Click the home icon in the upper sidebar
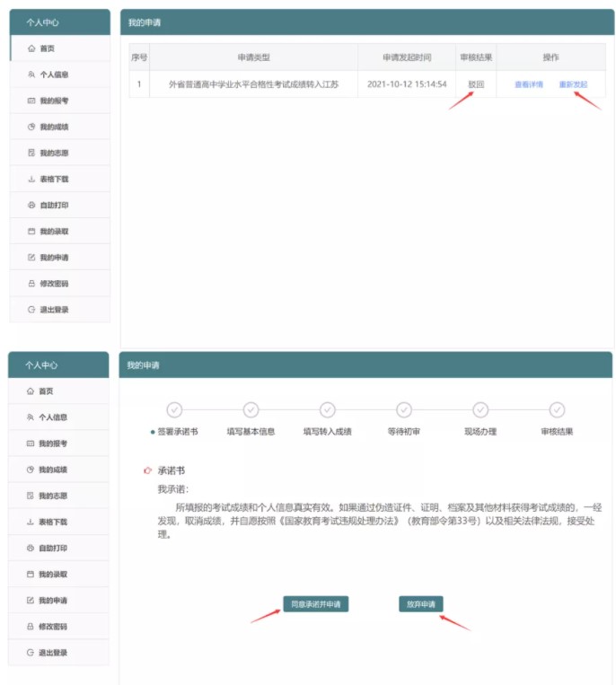Screen dimensions: 616x685 coord(32,48)
